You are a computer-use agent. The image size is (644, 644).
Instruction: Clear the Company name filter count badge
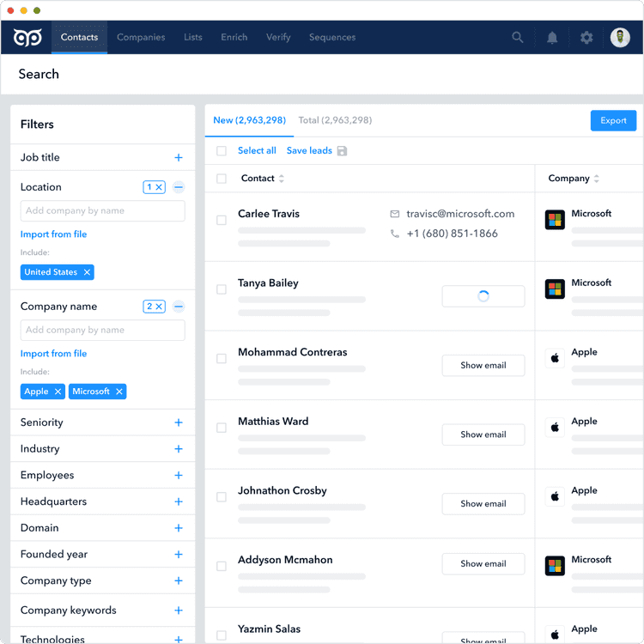(159, 307)
